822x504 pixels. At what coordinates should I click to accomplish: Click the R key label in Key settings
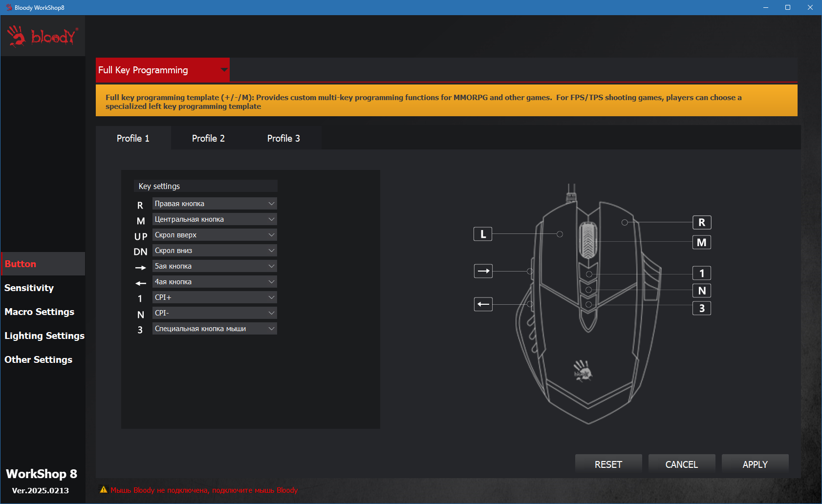(x=140, y=205)
